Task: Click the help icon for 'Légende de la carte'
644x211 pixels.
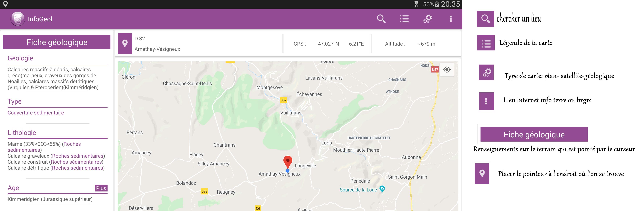Action: 486,43
